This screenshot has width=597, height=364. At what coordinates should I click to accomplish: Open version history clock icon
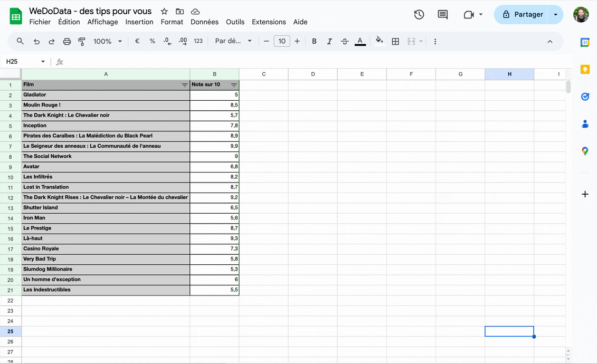(x=419, y=15)
